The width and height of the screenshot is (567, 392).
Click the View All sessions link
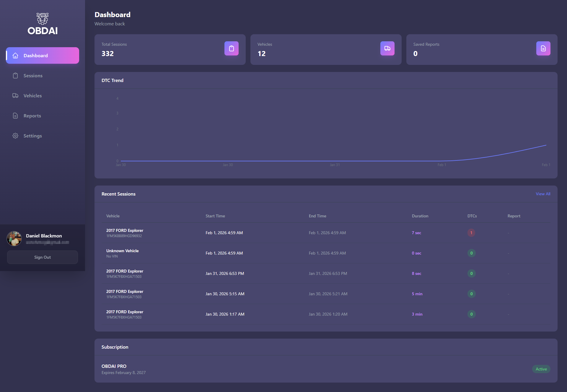tap(543, 194)
